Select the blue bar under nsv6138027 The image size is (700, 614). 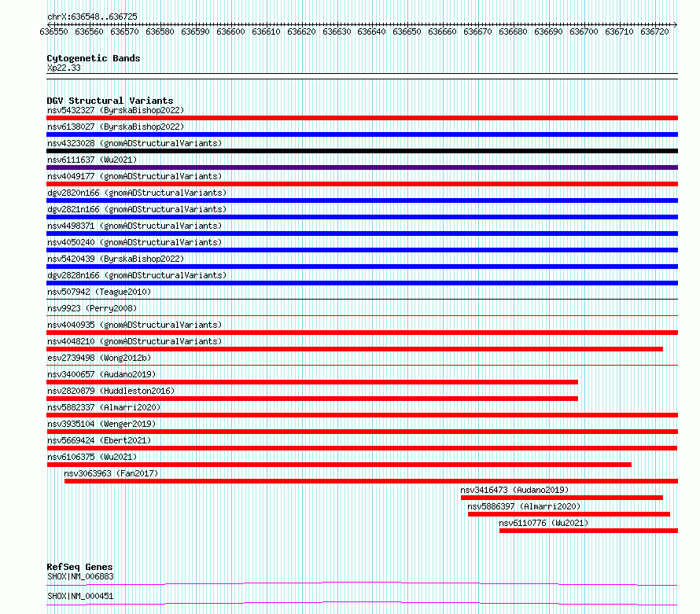coord(362,134)
